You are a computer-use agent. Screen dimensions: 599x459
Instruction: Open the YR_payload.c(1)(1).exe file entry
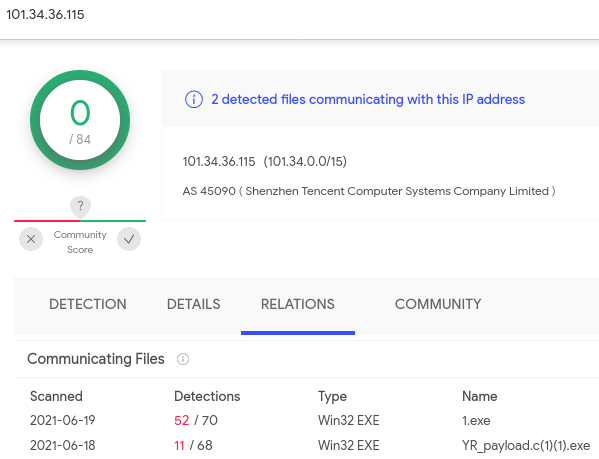(526, 445)
